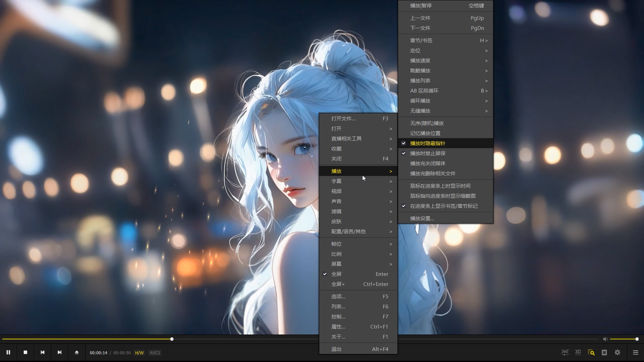644x362 pixels.
Task: Toggle 全屏 fullscreen option
Action: (358, 274)
